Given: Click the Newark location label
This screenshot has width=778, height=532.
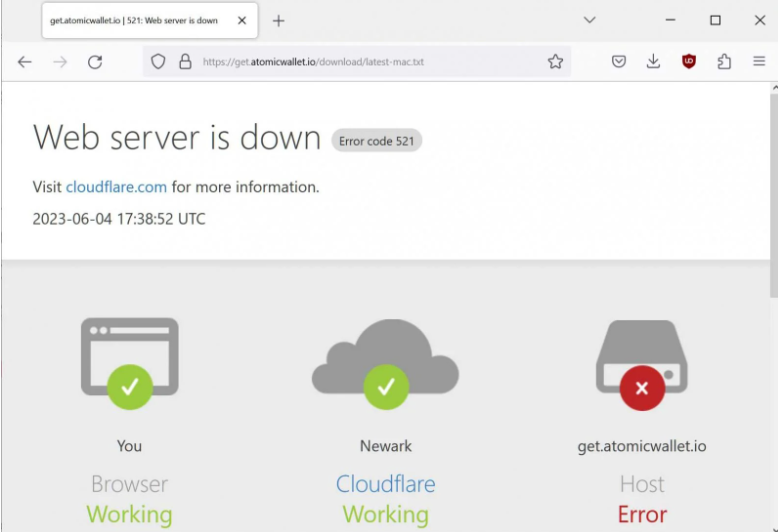Looking at the screenshot, I should pos(386,446).
